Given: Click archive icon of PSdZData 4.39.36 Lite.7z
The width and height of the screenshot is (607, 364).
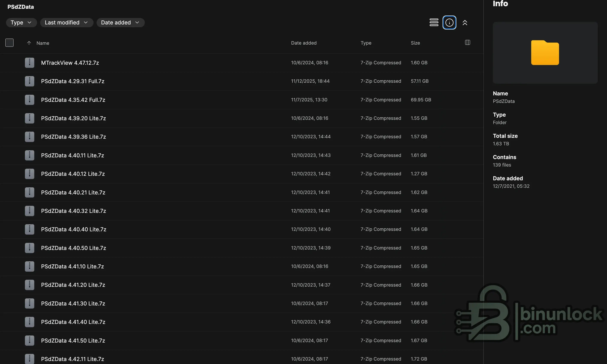Looking at the screenshot, I should point(29,137).
